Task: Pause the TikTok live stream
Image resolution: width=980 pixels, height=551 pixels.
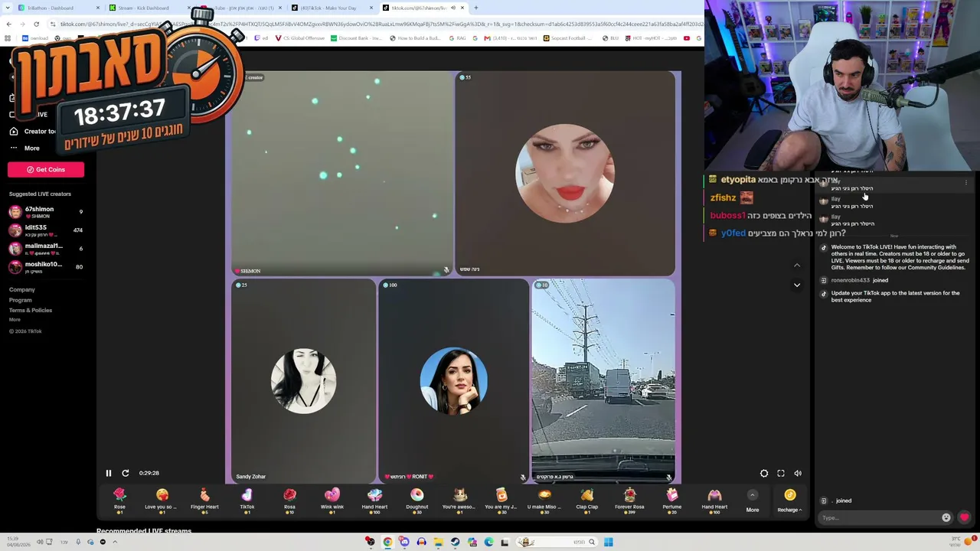Action: pos(109,473)
